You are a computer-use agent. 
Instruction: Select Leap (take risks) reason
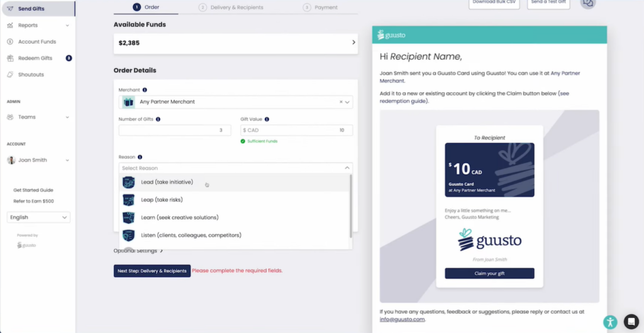tap(235, 200)
